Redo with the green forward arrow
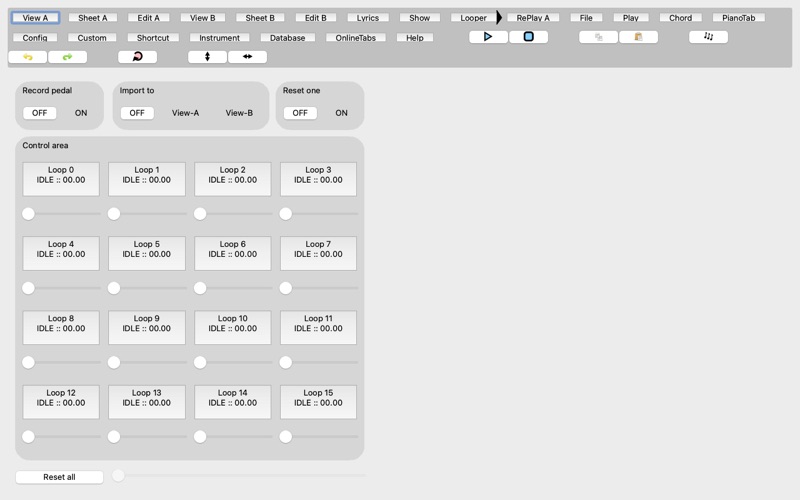This screenshot has width=800, height=500. click(x=67, y=57)
